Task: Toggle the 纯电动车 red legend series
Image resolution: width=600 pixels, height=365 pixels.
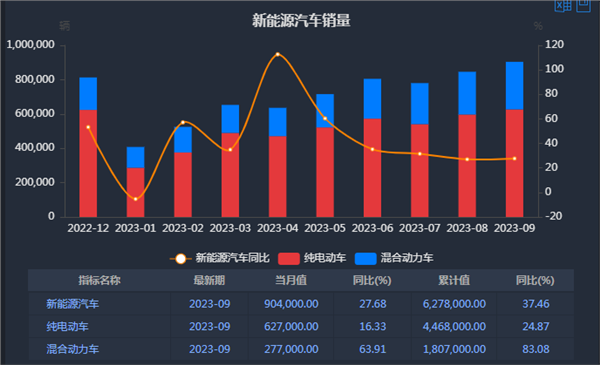Action: coord(312,258)
